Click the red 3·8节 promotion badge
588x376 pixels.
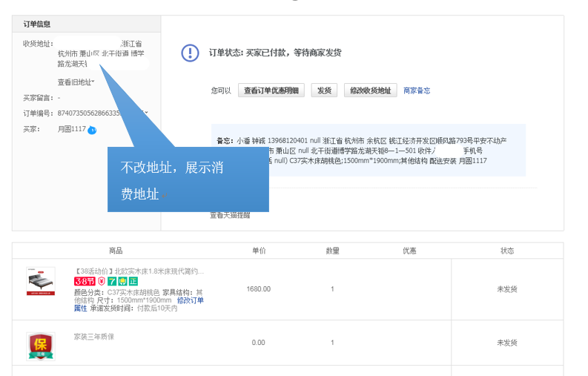point(85,281)
